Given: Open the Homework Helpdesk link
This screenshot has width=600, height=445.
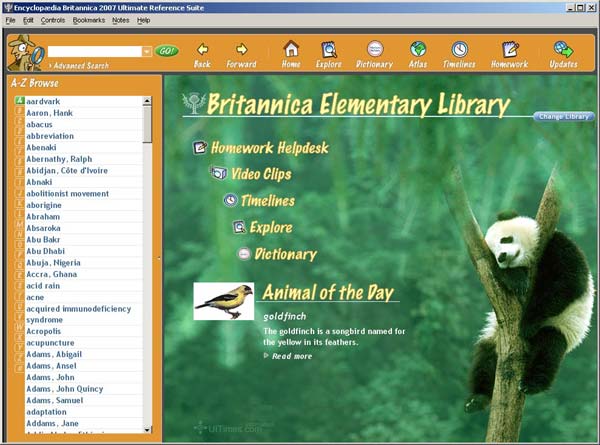Looking at the screenshot, I should [270, 148].
